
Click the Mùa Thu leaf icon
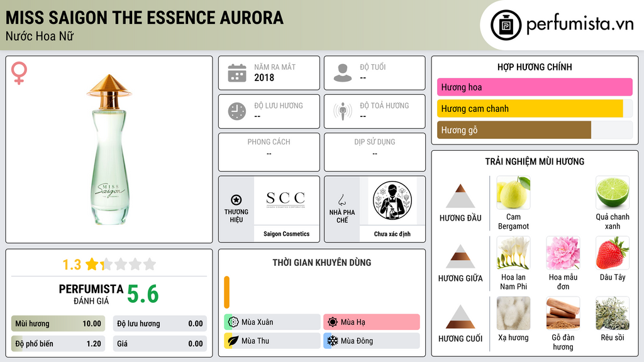pos(233,341)
